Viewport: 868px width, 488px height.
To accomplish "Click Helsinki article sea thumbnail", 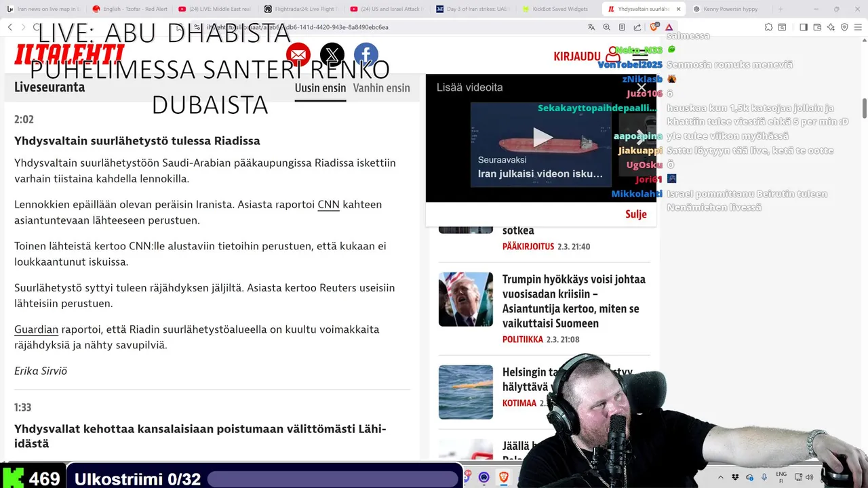I will (466, 392).
